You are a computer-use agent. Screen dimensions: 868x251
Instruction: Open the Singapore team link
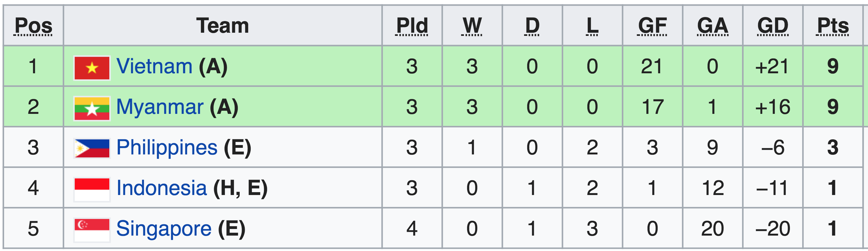164,229
